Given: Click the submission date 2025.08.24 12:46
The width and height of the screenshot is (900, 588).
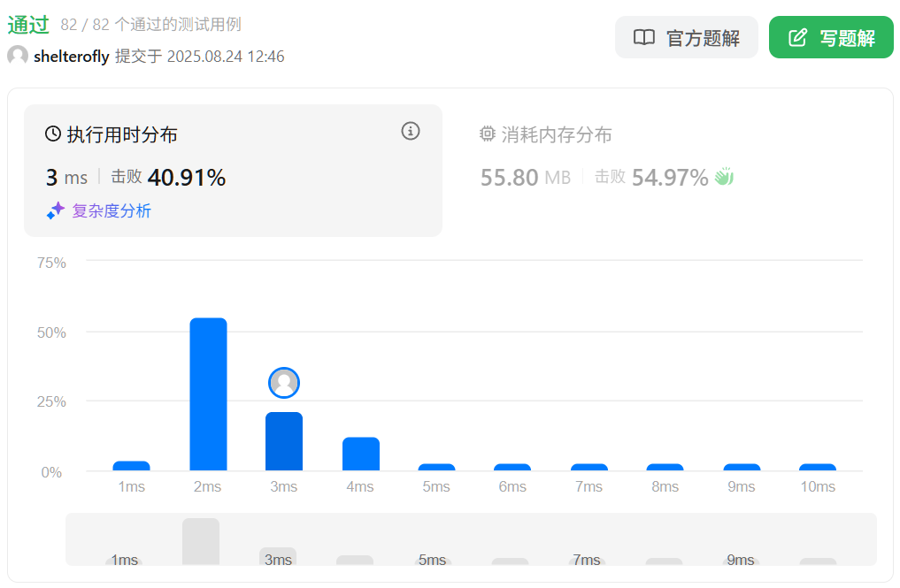Looking at the screenshot, I should (226, 57).
